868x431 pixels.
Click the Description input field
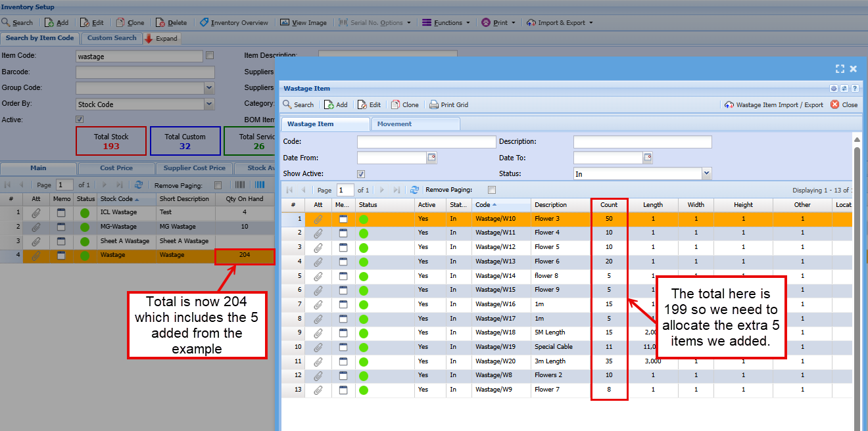pos(642,142)
